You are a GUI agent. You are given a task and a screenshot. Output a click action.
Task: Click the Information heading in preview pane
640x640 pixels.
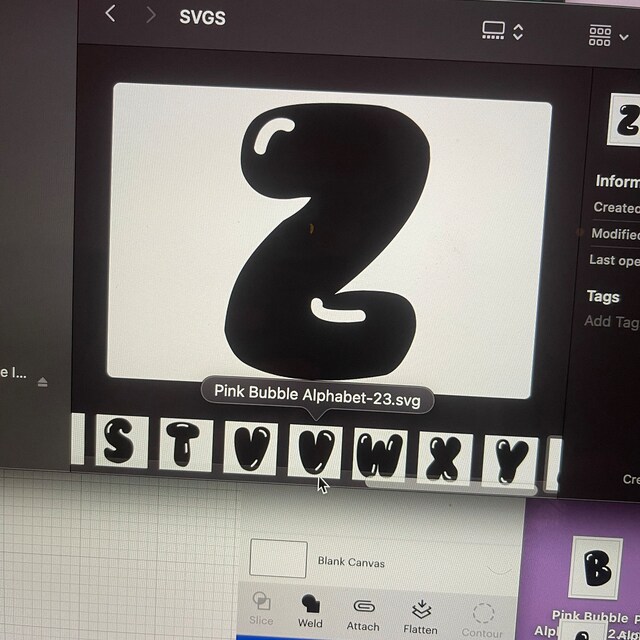click(x=617, y=181)
